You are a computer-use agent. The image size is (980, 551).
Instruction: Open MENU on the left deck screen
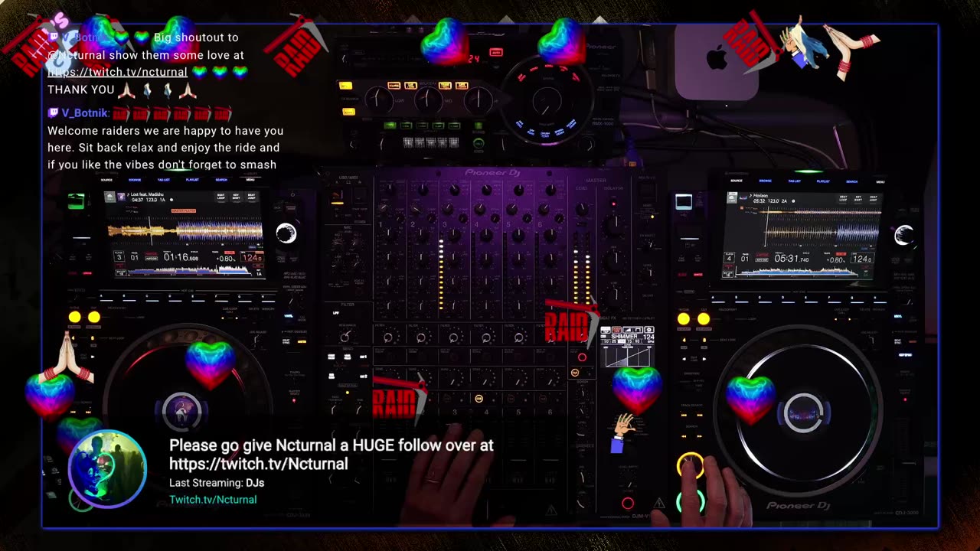[250, 180]
